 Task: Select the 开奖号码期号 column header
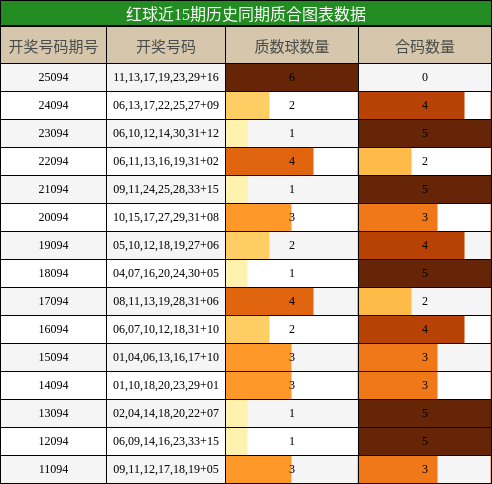(53, 46)
